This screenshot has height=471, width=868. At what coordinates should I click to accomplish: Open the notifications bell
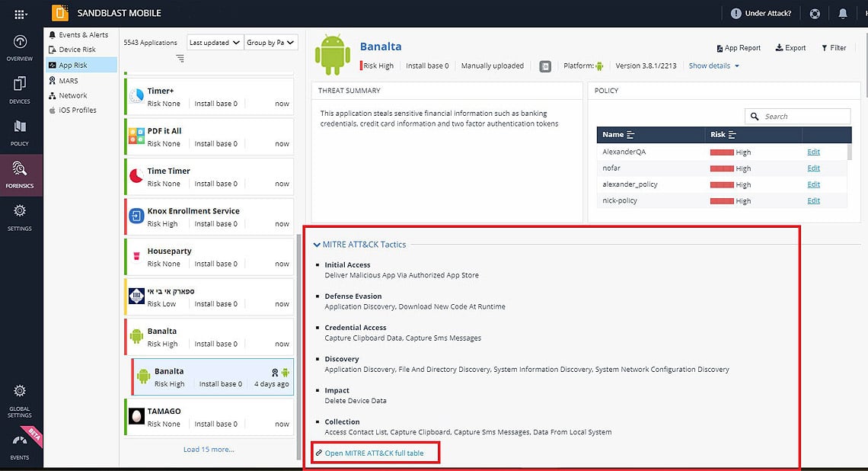click(x=843, y=13)
